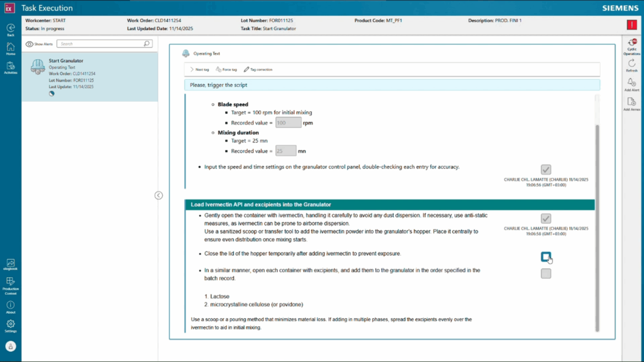
Task: Open the elogbook from the sidebar
Action: click(x=11, y=263)
